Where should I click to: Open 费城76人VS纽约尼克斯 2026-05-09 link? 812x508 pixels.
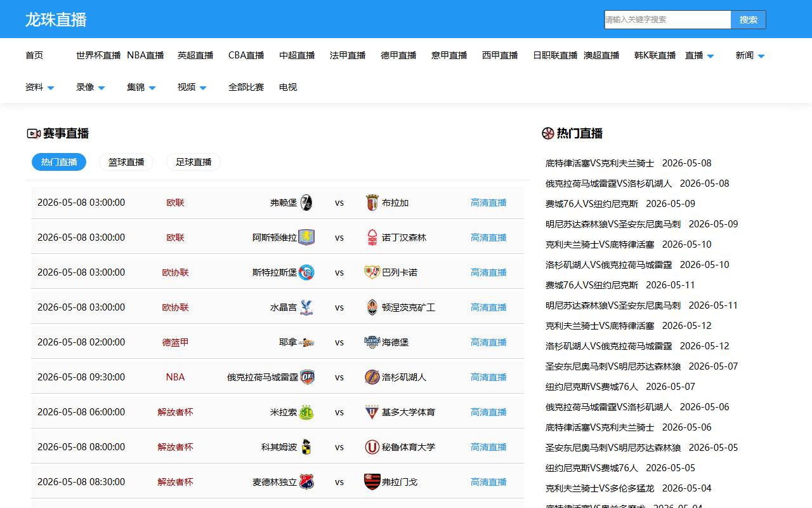tap(620, 204)
